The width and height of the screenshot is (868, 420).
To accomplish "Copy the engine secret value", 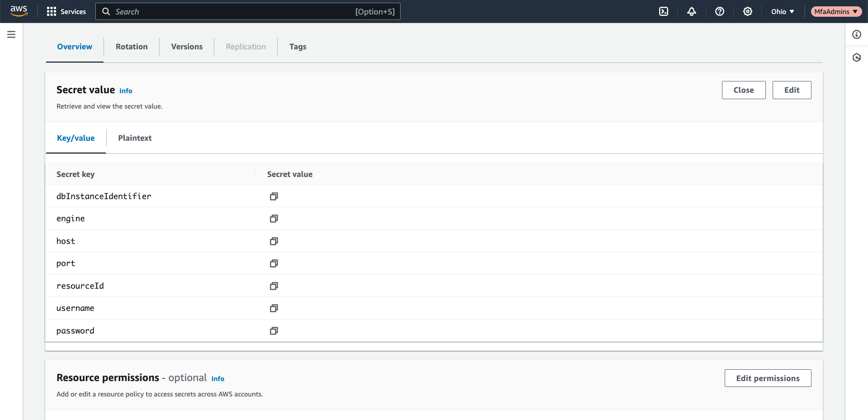I will point(274,219).
